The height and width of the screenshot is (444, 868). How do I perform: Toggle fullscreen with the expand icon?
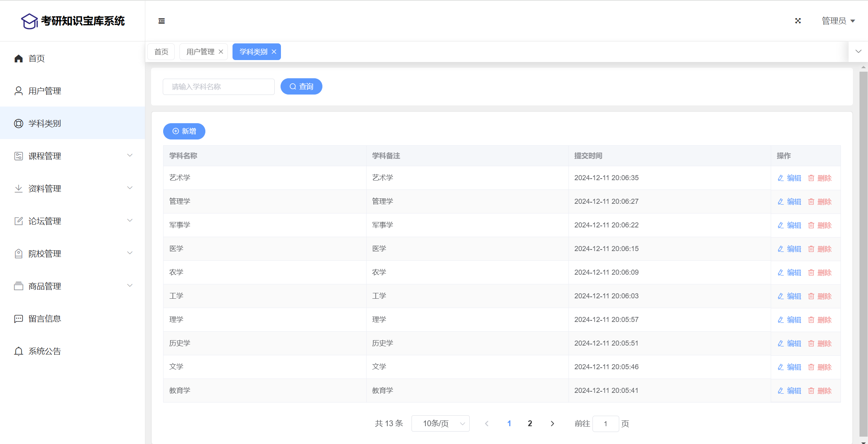tap(798, 21)
